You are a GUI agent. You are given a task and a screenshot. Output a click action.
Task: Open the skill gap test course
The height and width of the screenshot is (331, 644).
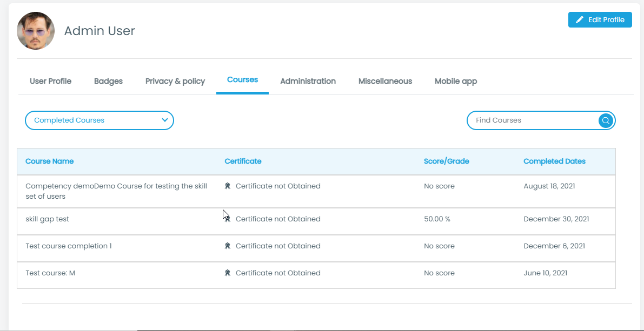pyautogui.click(x=48, y=219)
